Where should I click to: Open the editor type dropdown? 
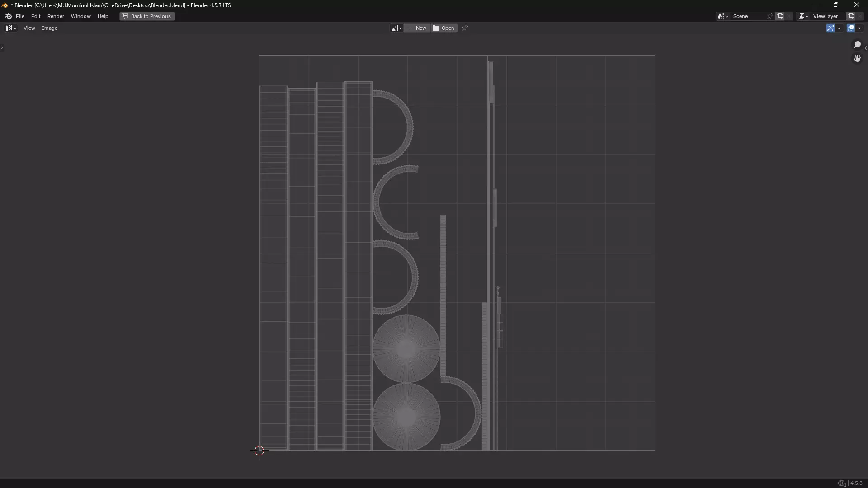pyautogui.click(x=11, y=28)
